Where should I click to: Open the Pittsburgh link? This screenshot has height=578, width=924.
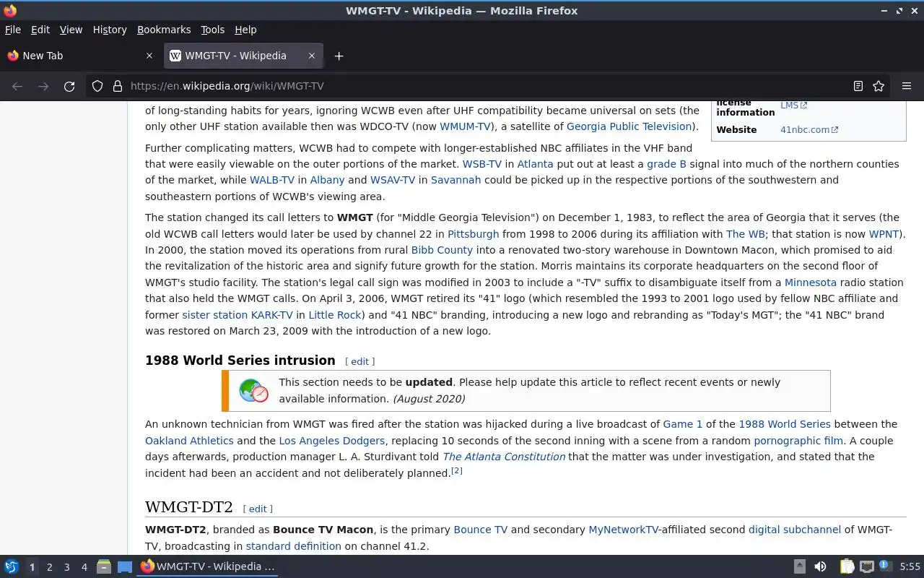coord(474,234)
